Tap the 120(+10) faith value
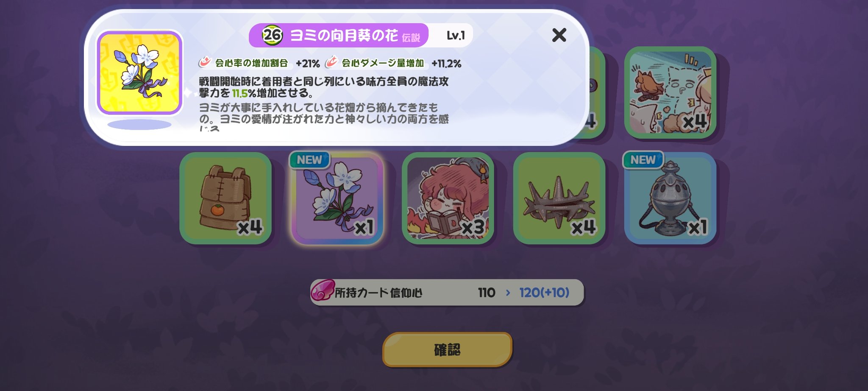The image size is (868, 391). (x=544, y=293)
